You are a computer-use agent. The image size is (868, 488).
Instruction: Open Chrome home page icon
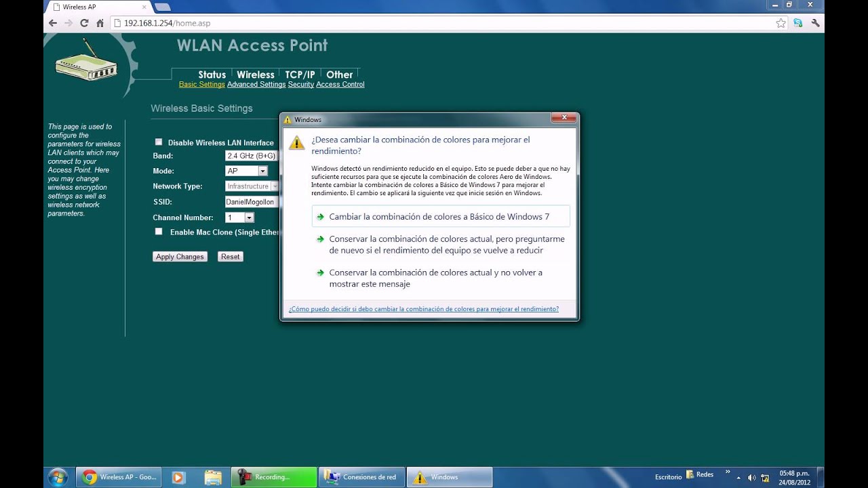[x=100, y=23]
